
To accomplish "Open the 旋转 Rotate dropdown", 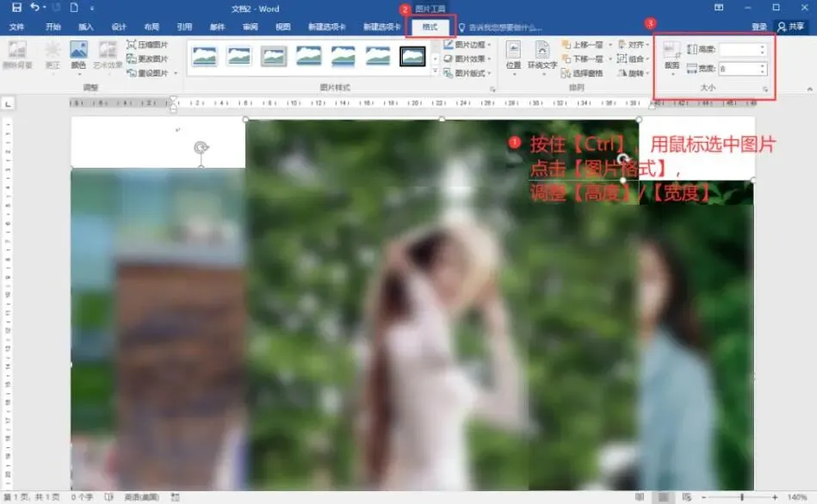I will point(634,73).
